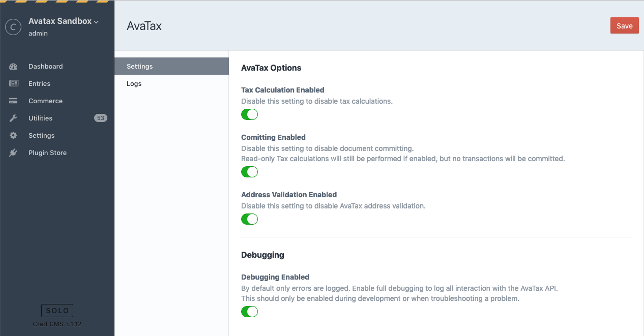
Task: Click the circular site logo icon
Action: [x=13, y=27]
